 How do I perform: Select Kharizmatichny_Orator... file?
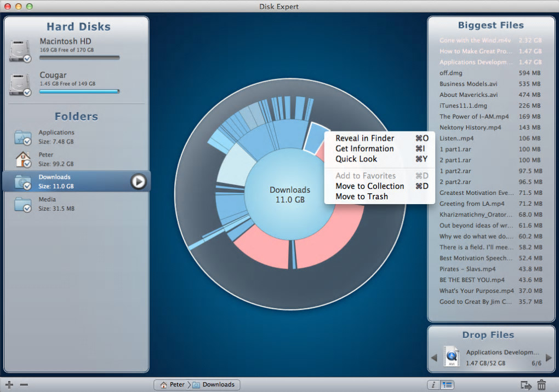(x=490, y=215)
